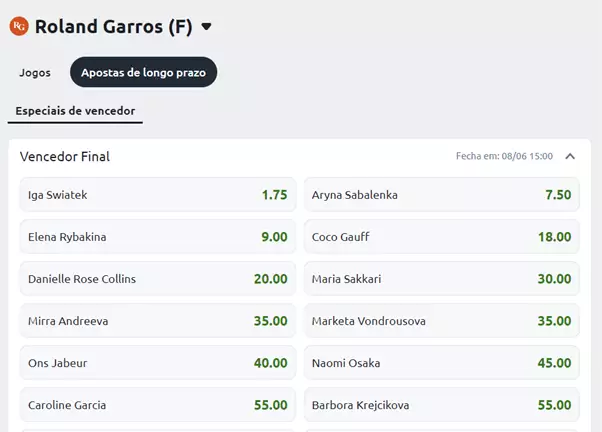This screenshot has height=432, width=602.
Task: Bet on Aryna Sabalenka at 7.50
Action: [442, 195]
